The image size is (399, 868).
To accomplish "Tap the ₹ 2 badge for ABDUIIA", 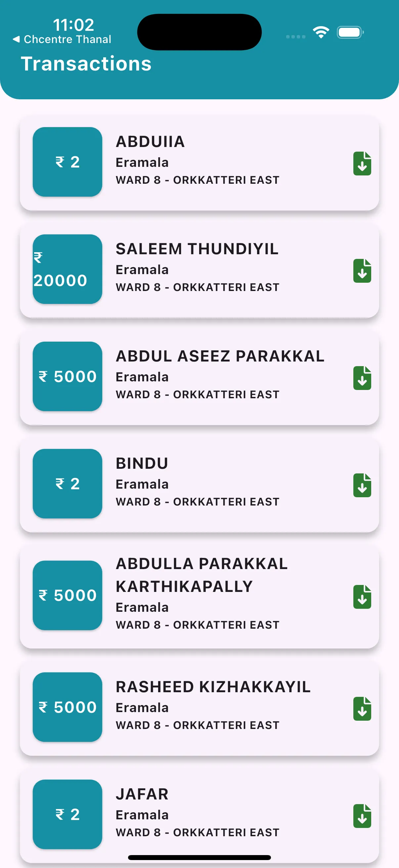I will click(67, 162).
